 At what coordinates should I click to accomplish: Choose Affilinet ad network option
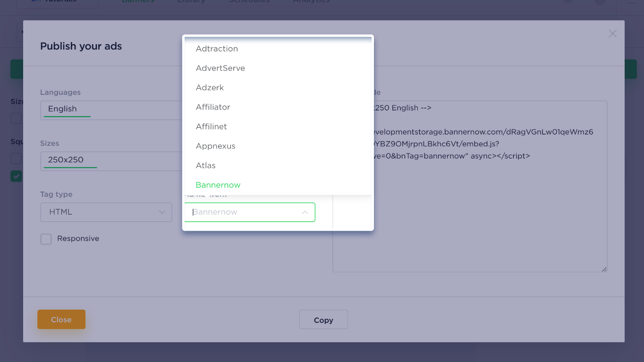[278, 126]
